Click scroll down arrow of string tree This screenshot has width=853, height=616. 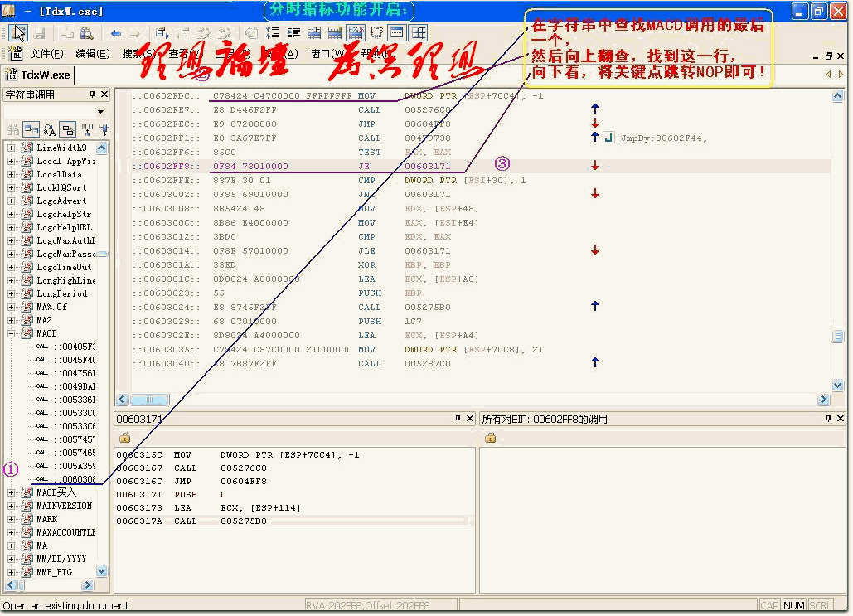coord(102,571)
